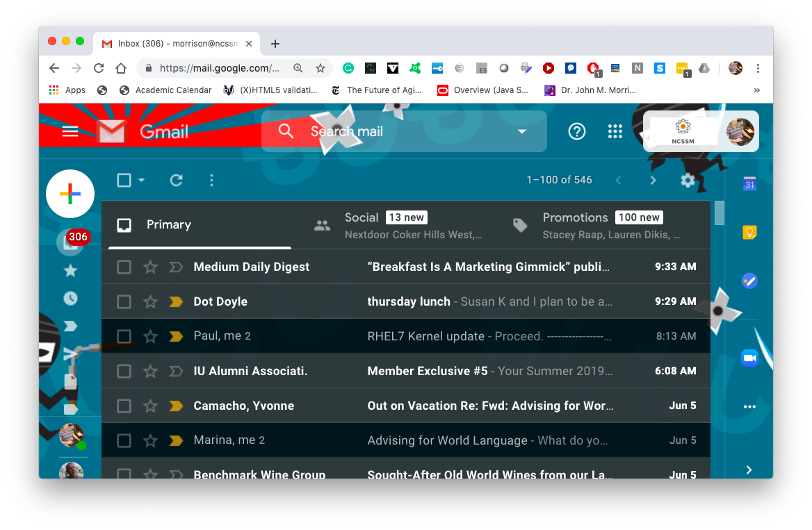The image size is (812, 530).
Task: Click the magnifier icon in Search mail
Action: pyautogui.click(x=286, y=131)
